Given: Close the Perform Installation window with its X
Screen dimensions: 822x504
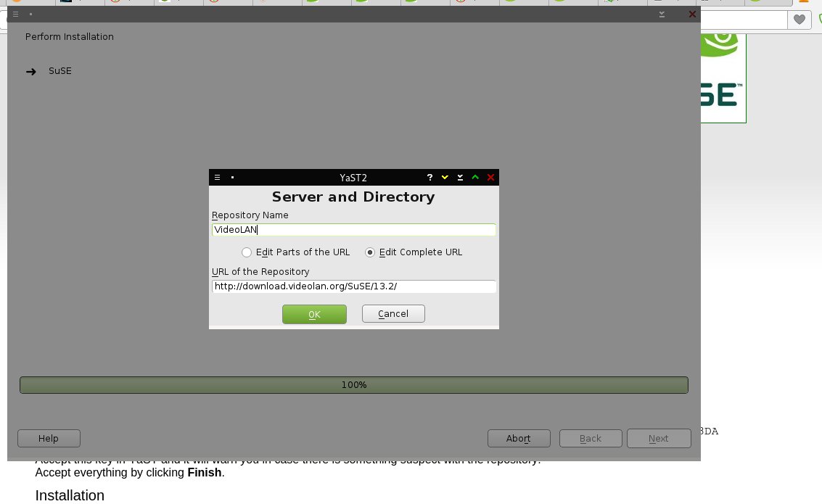Looking at the screenshot, I should tap(692, 15).
